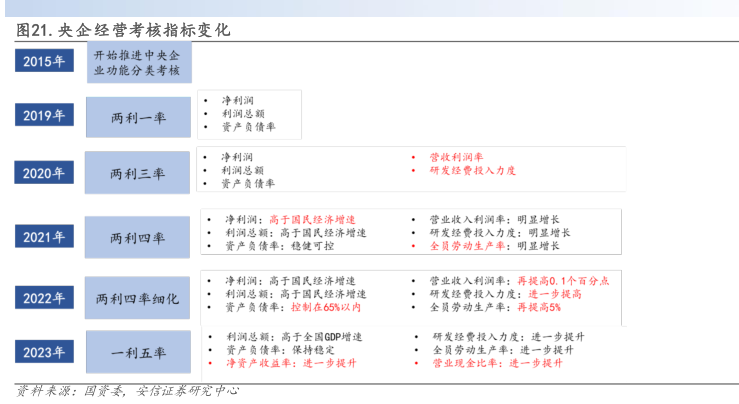Click the 资料来源 source line at bottom
The image size is (739, 404).
tap(128, 391)
